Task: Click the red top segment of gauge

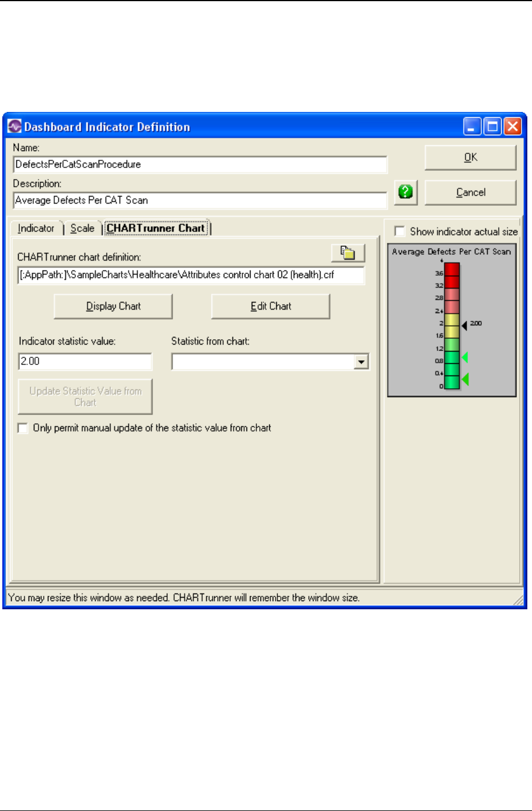Action: click(452, 269)
